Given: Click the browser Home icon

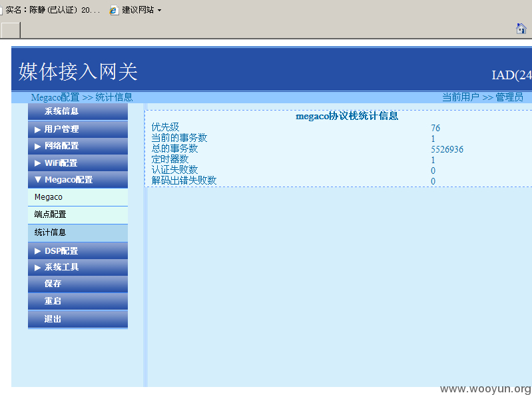Looking at the screenshot, I should [x=521, y=29].
